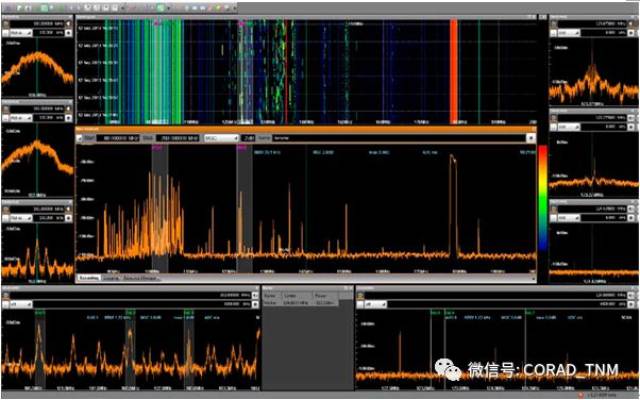
Task: Click the Center column header in marker table
Action: pos(296,296)
